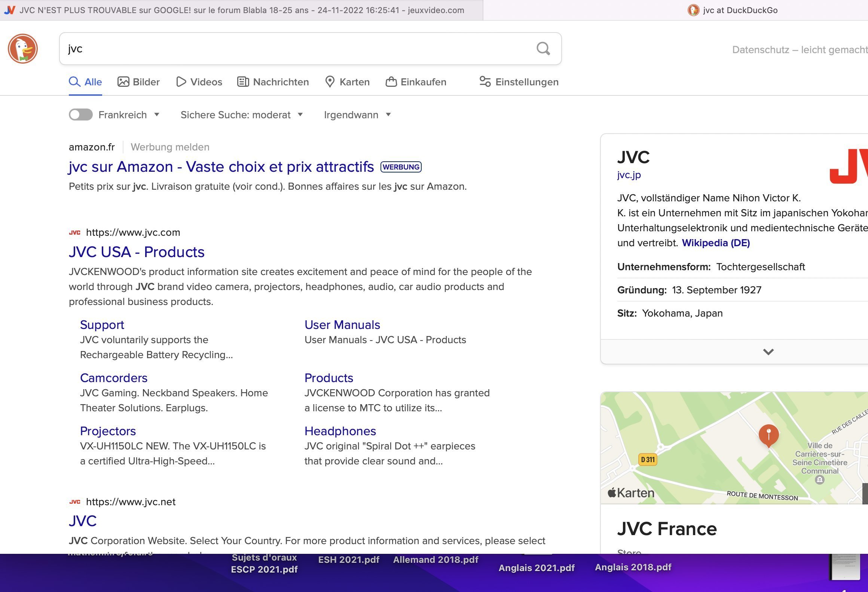The height and width of the screenshot is (592, 868).
Task: Click Werbung melden to report ad
Action: pos(170,147)
